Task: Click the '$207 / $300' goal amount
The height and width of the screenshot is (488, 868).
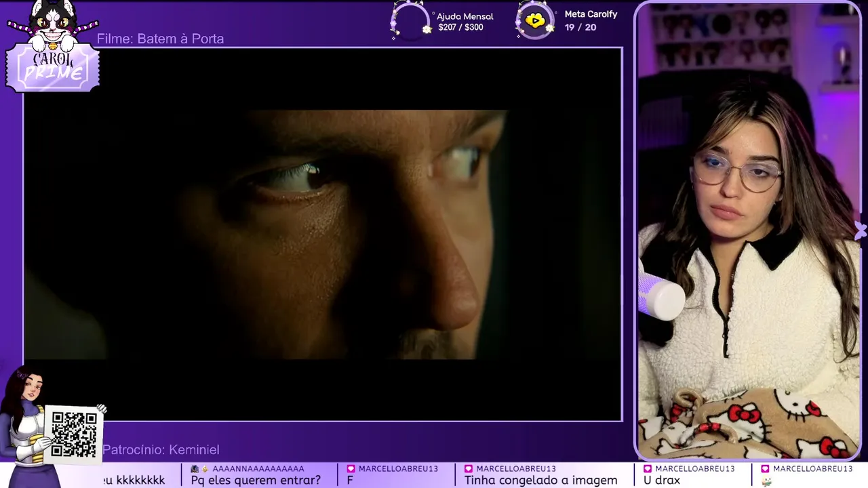Action: tap(461, 28)
